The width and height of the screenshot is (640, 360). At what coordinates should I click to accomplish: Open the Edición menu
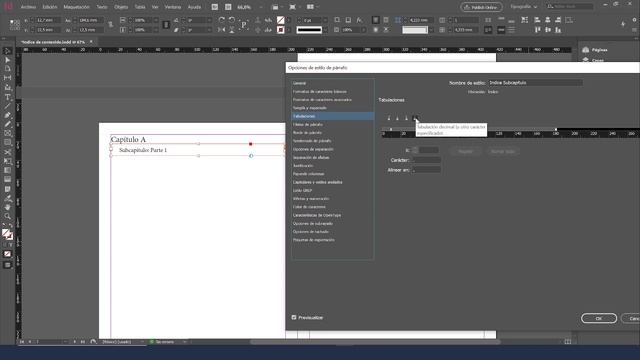(50, 7)
